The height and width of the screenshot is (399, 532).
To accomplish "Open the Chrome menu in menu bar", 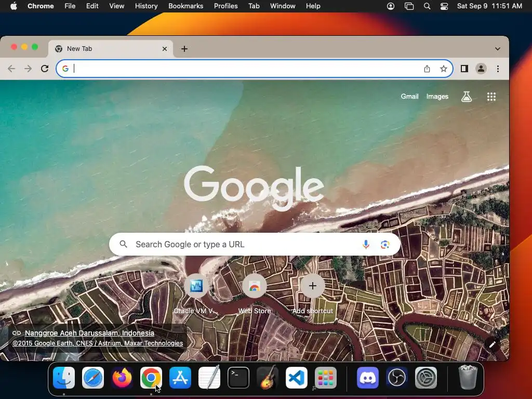I will click(41, 6).
